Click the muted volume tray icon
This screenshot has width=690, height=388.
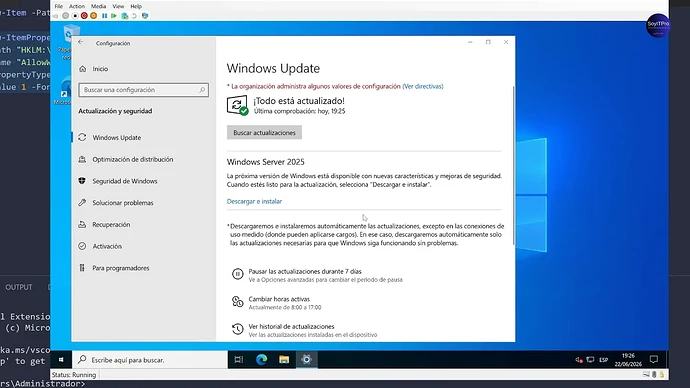[579, 360]
